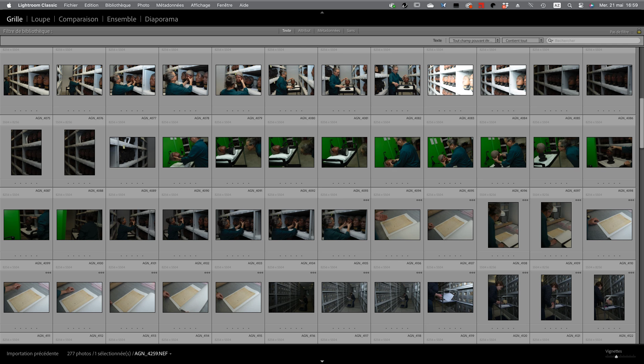
Task: Select the Sans filter option
Action: (x=351, y=31)
